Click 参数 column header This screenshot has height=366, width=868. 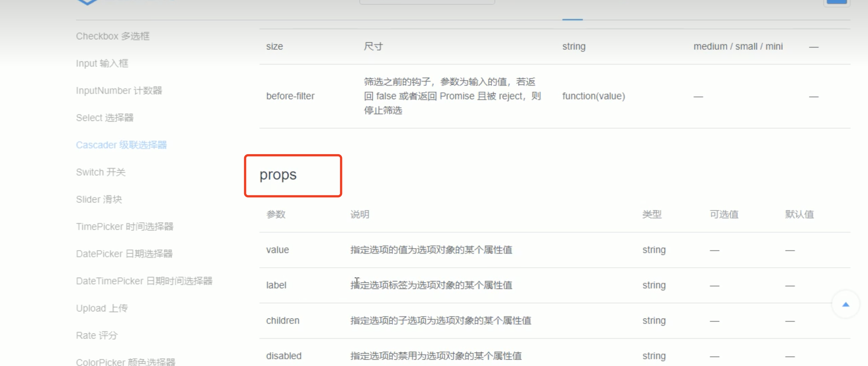tap(276, 214)
